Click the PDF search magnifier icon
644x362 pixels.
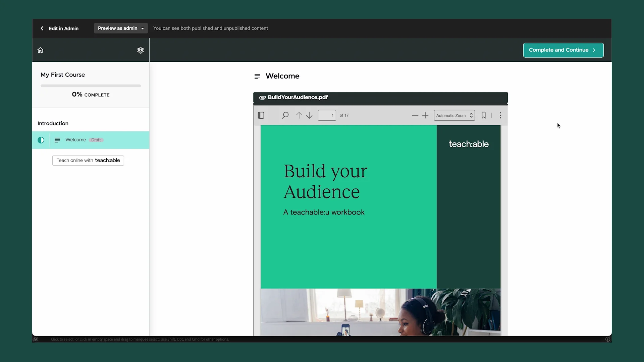[285, 115]
